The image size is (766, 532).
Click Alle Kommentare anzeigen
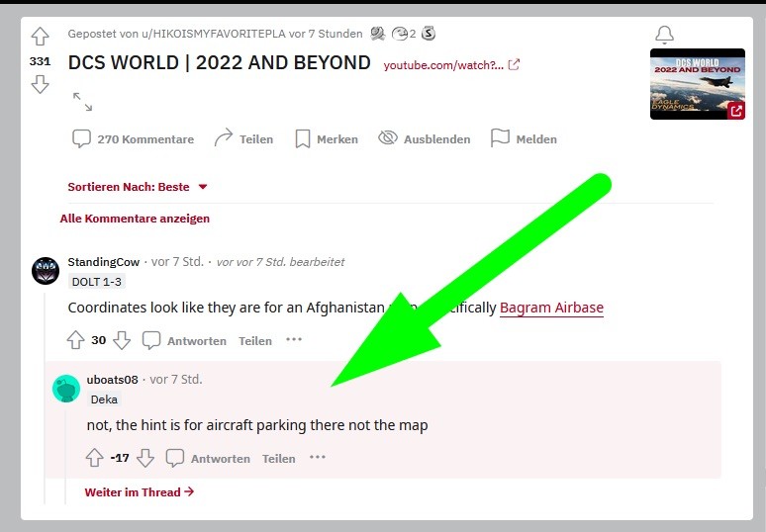[135, 219]
